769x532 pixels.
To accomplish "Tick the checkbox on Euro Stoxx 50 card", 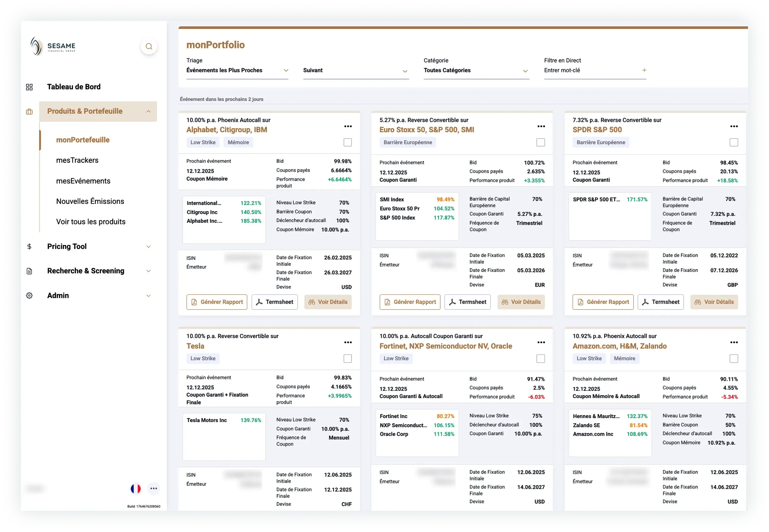I will (x=541, y=142).
